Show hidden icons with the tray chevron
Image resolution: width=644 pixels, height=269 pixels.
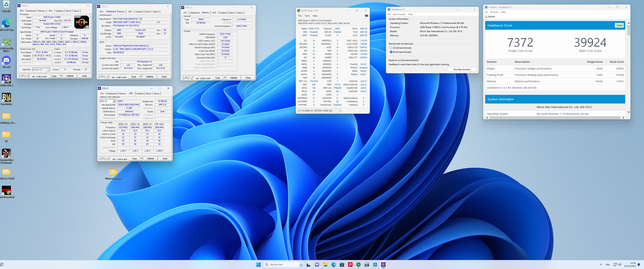click(601, 264)
